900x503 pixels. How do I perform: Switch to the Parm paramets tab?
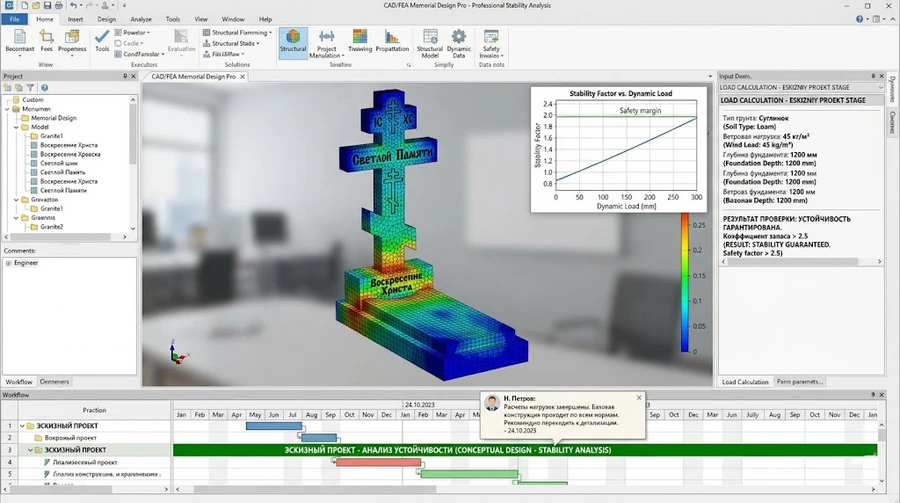click(x=800, y=381)
